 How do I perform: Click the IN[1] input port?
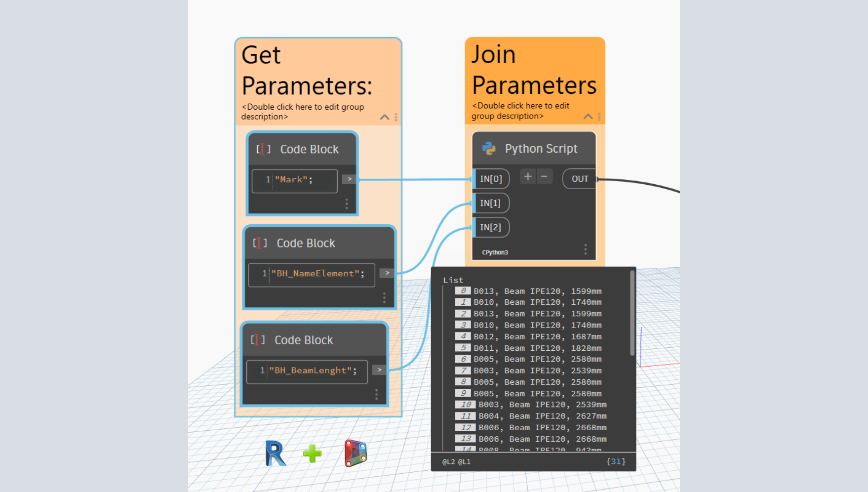[x=490, y=203]
